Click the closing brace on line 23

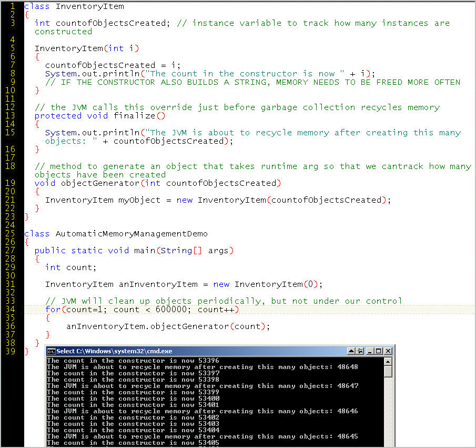[x=27, y=217]
